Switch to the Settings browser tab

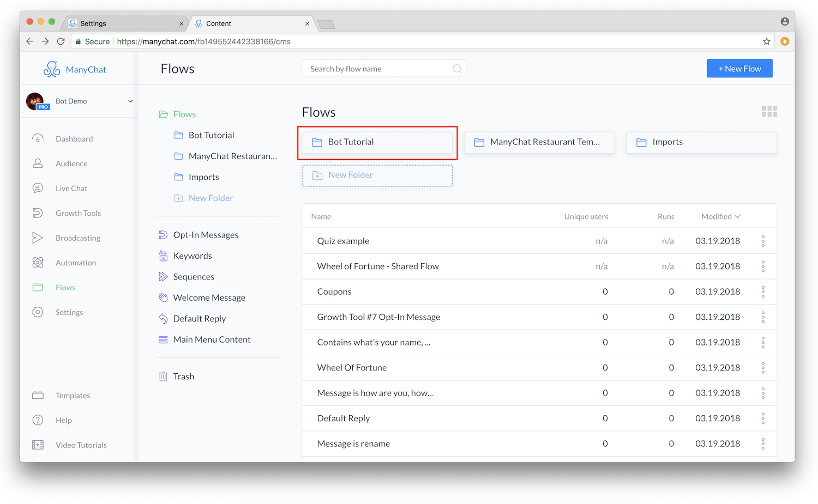(125, 23)
